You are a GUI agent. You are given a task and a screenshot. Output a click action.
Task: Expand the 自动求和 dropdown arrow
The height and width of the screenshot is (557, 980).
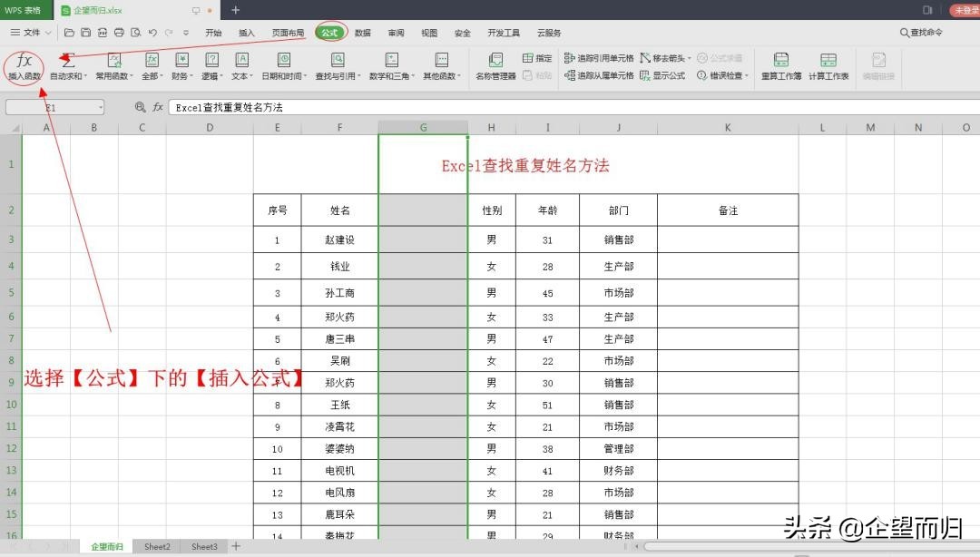(x=85, y=76)
